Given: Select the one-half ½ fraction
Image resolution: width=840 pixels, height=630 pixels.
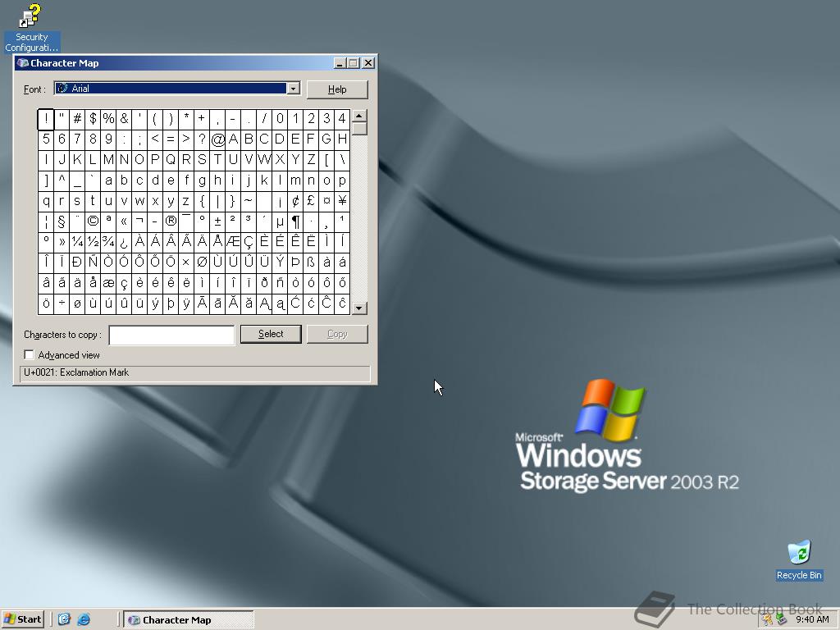Looking at the screenshot, I should point(93,242).
